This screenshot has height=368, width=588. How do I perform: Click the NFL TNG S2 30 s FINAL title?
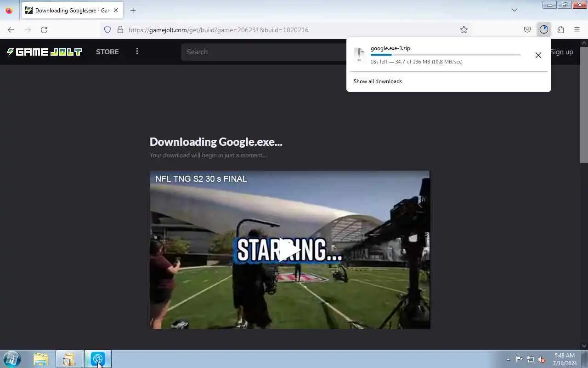coord(201,179)
